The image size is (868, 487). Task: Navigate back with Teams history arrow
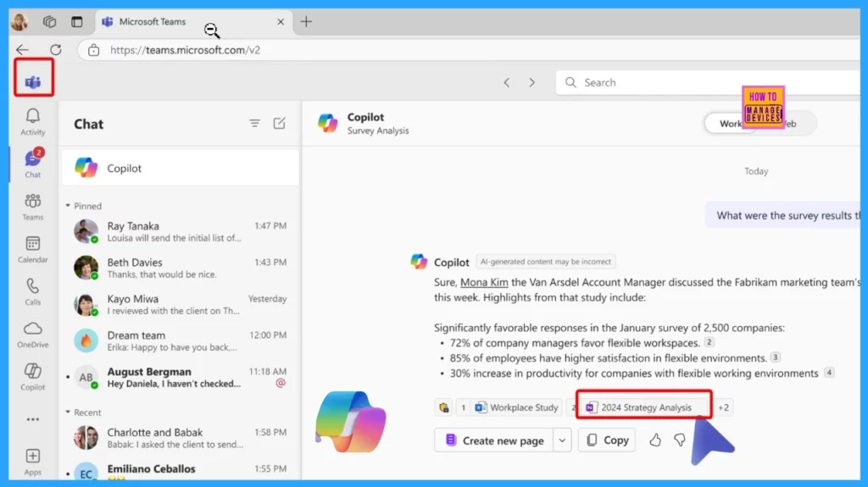[x=507, y=82]
